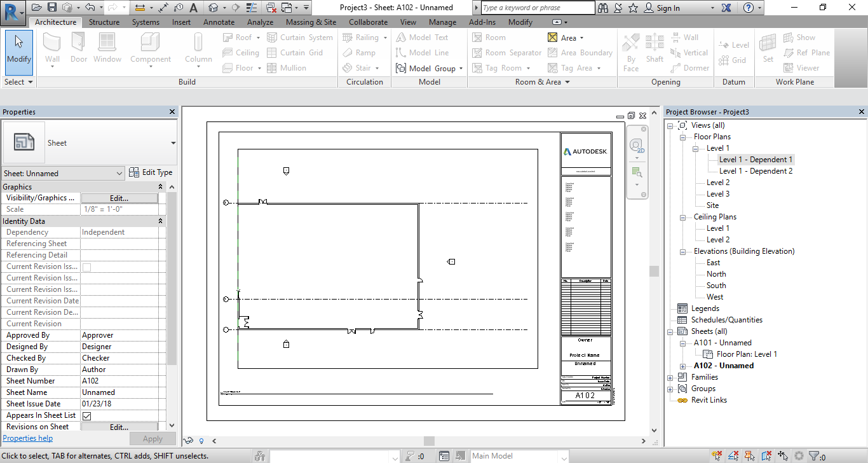
Task: Open the Default 3D View house icon
Action: point(213,8)
